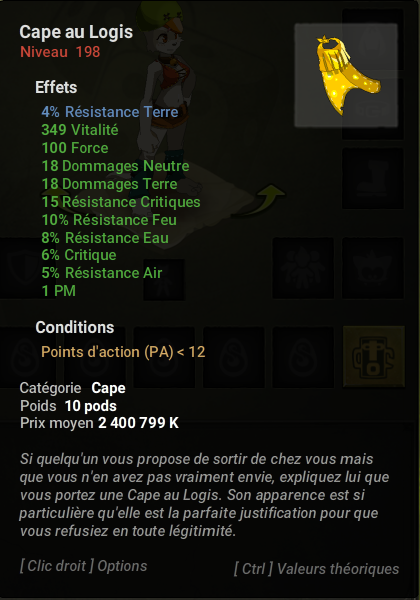The height and width of the screenshot is (600, 420).
Task: Click the "[Clic droit] Options" hint
Action: [x=83, y=566]
